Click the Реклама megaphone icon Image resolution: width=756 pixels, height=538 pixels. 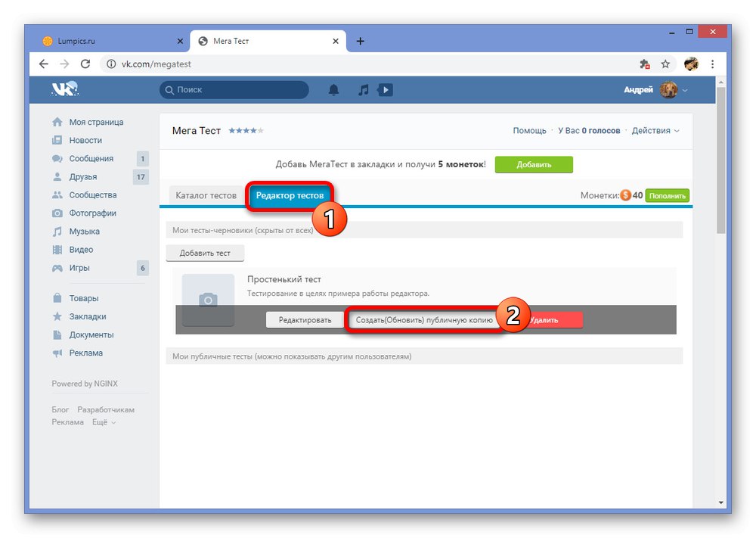57,353
